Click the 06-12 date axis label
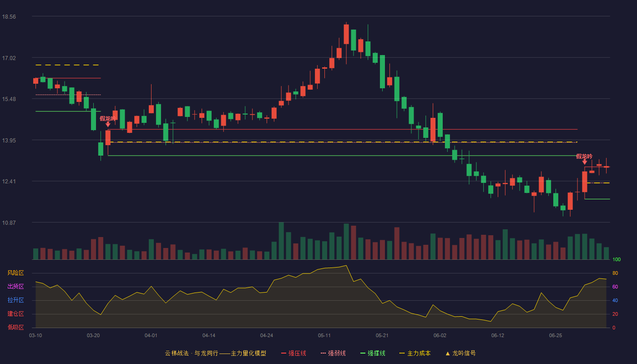Screen dimensions: 637x364 click(x=498, y=335)
